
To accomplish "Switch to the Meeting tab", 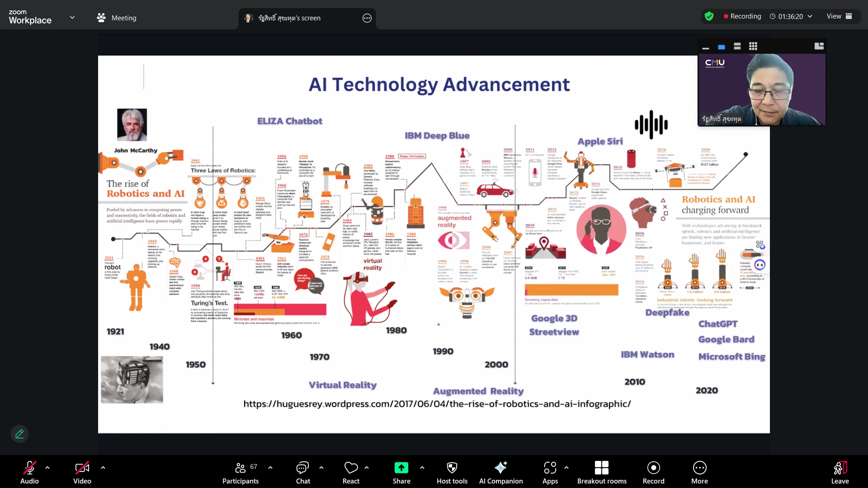I will point(117,18).
